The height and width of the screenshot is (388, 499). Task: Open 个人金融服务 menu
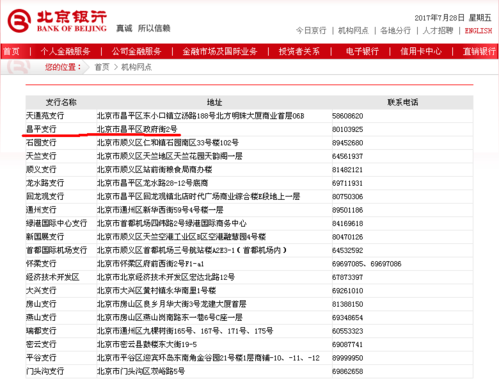click(65, 51)
